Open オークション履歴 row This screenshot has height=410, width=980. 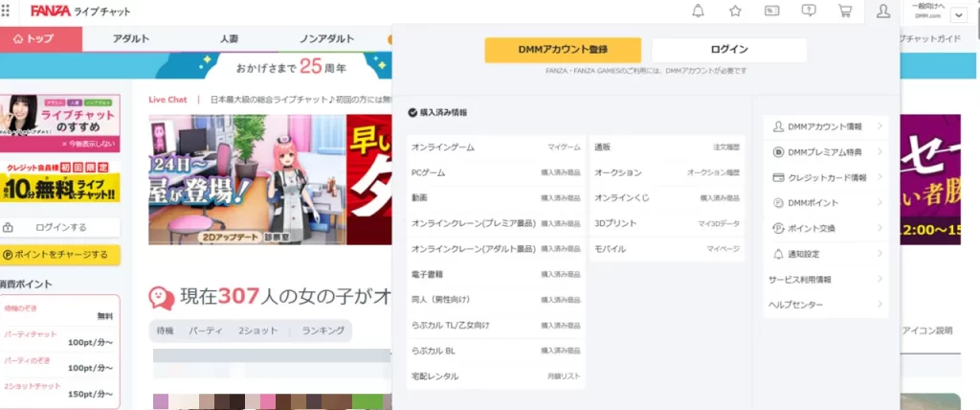point(667,172)
